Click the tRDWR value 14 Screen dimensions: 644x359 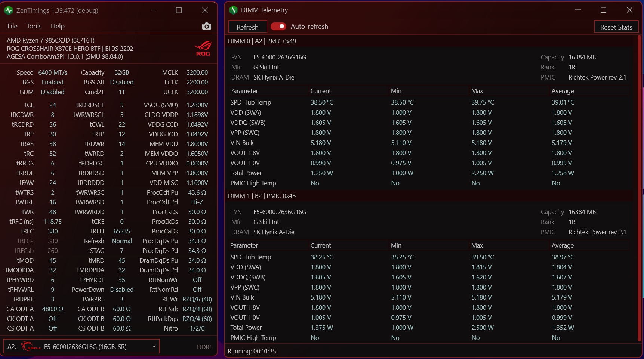[x=122, y=144]
